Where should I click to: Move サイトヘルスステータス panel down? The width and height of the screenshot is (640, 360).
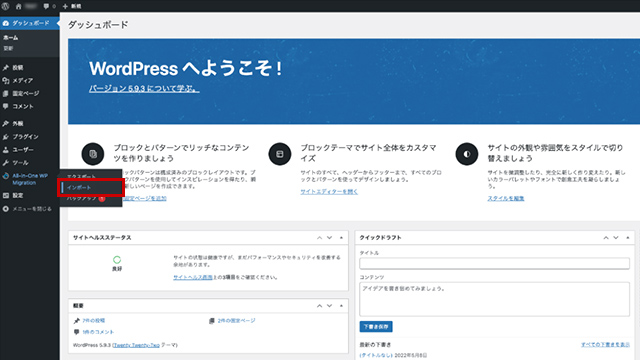(329, 238)
